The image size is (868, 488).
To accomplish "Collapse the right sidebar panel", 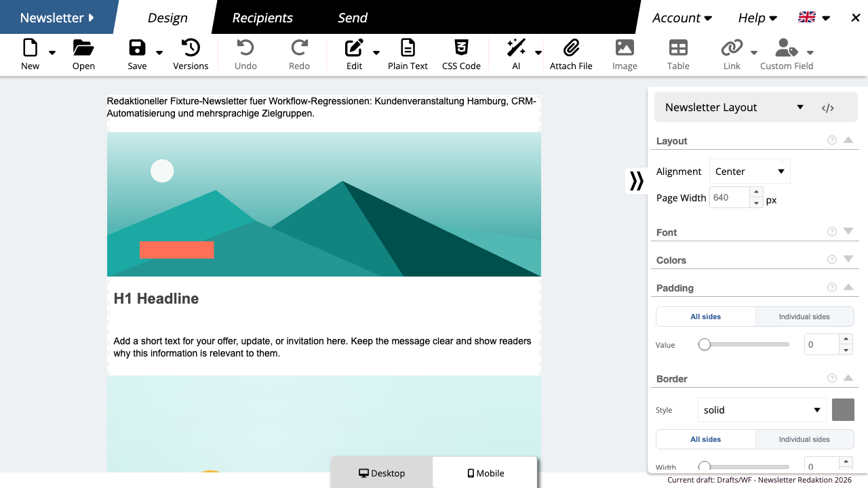I will 636,181.
